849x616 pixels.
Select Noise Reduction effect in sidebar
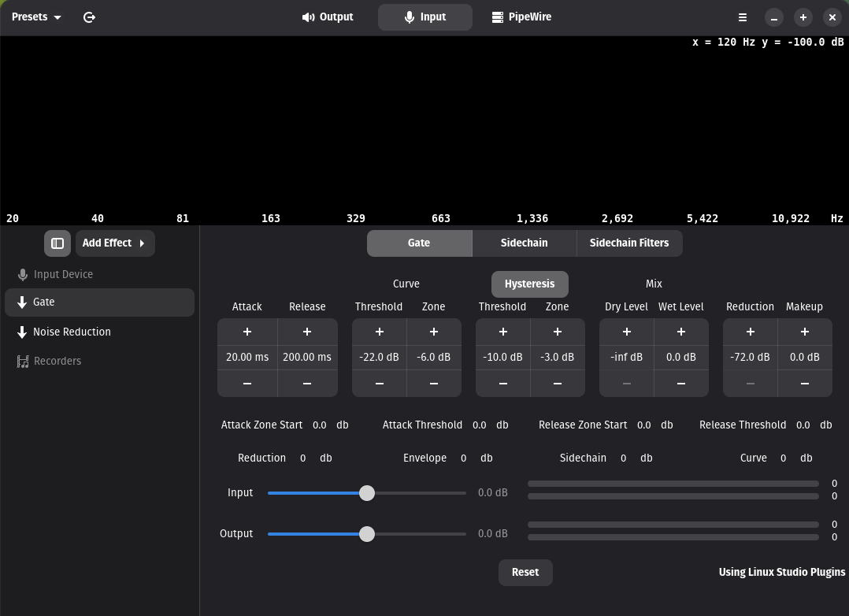pyautogui.click(x=72, y=332)
